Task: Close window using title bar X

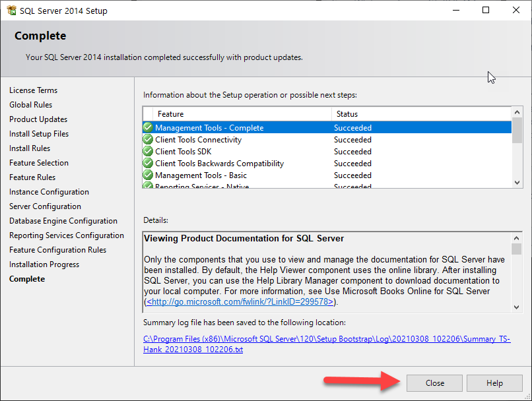Action: pyautogui.click(x=515, y=10)
